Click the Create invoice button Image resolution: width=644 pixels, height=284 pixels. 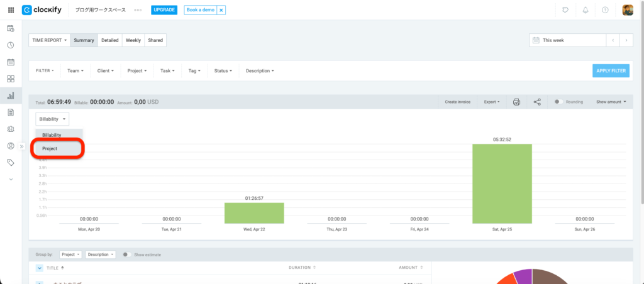pyautogui.click(x=457, y=102)
